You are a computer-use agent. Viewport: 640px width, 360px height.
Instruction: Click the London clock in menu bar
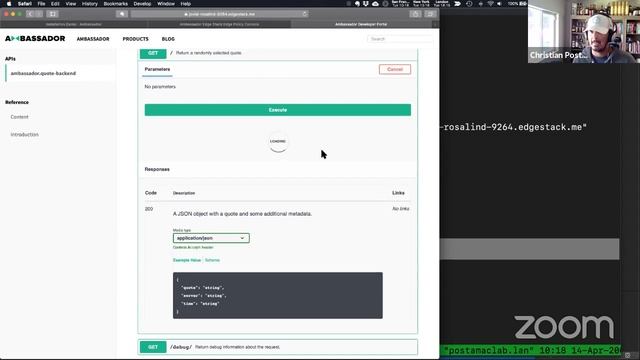coord(442,4)
